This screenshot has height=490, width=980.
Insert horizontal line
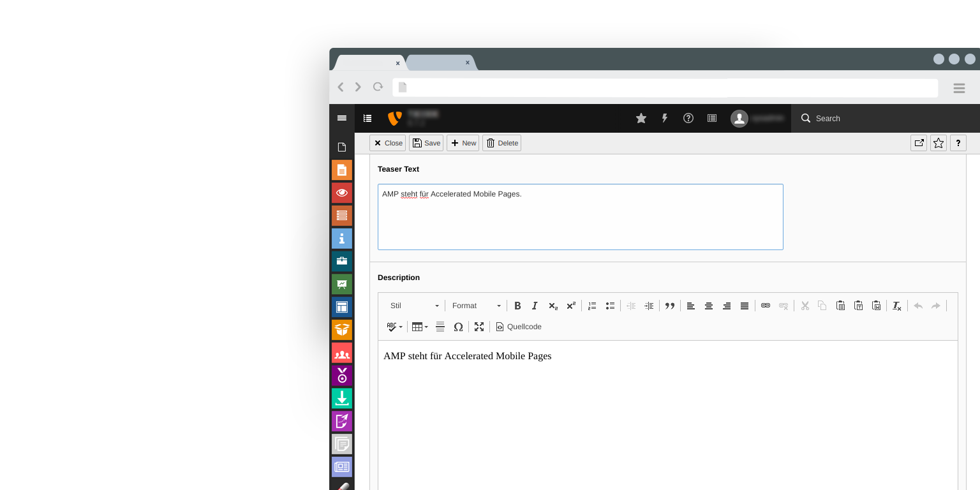[440, 327]
